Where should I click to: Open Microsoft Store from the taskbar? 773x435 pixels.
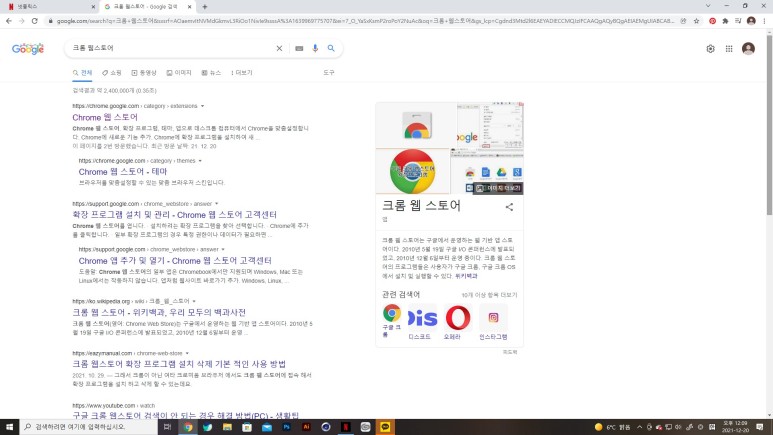tap(247, 427)
